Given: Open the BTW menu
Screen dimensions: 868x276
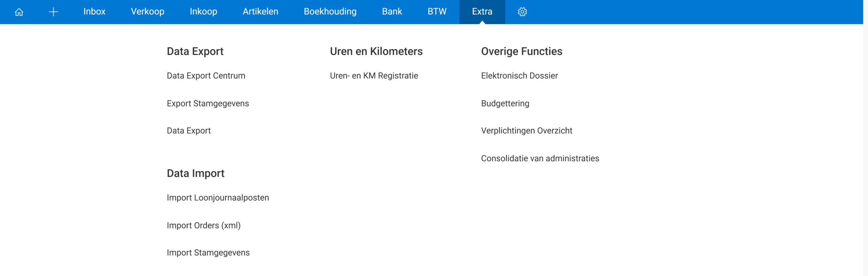Looking at the screenshot, I should click(437, 12).
